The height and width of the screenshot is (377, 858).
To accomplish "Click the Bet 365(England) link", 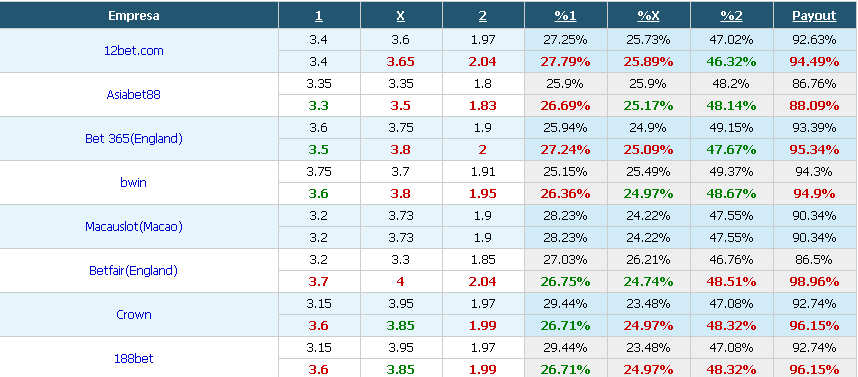I will pyautogui.click(x=134, y=138).
